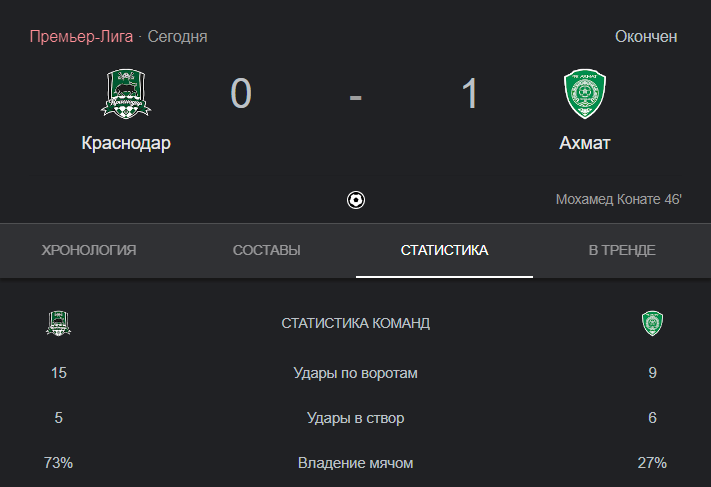Open the Премьер-Лига league link
This screenshot has width=711, height=487.
(x=81, y=36)
